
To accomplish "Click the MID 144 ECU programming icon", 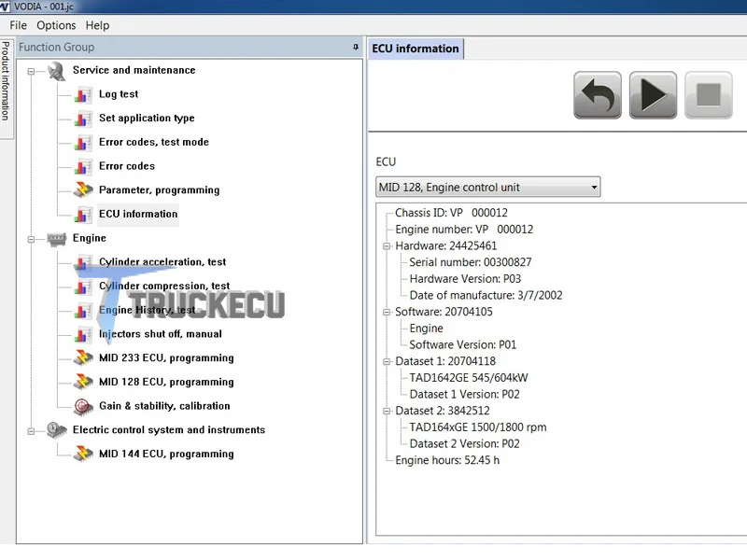I will click(x=83, y=454).
